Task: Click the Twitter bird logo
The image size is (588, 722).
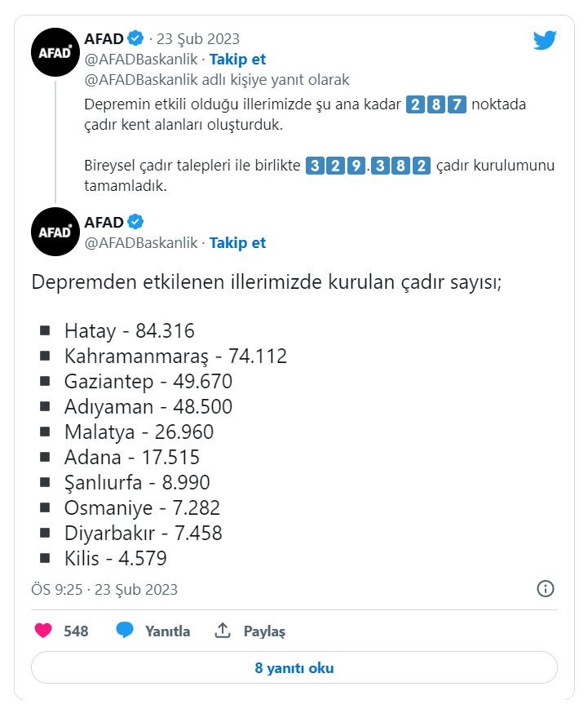Action: [x=545, y=40]
